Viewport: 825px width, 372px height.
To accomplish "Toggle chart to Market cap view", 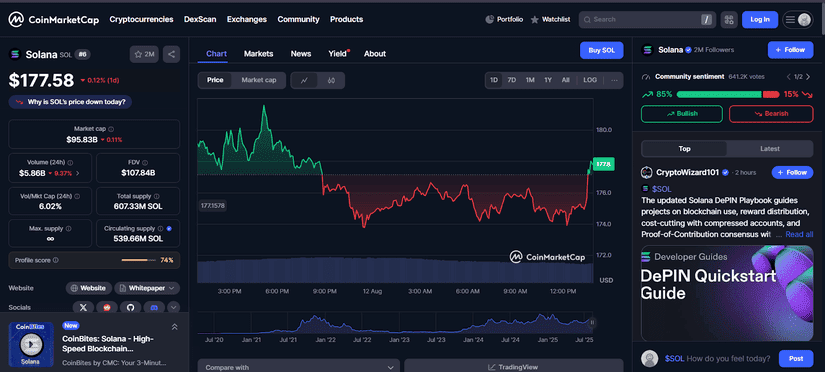I will pos(259,81).
